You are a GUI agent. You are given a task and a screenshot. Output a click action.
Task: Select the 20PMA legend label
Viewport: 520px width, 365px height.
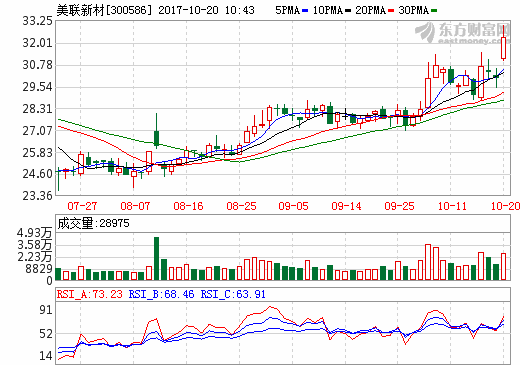pos(371,10)
